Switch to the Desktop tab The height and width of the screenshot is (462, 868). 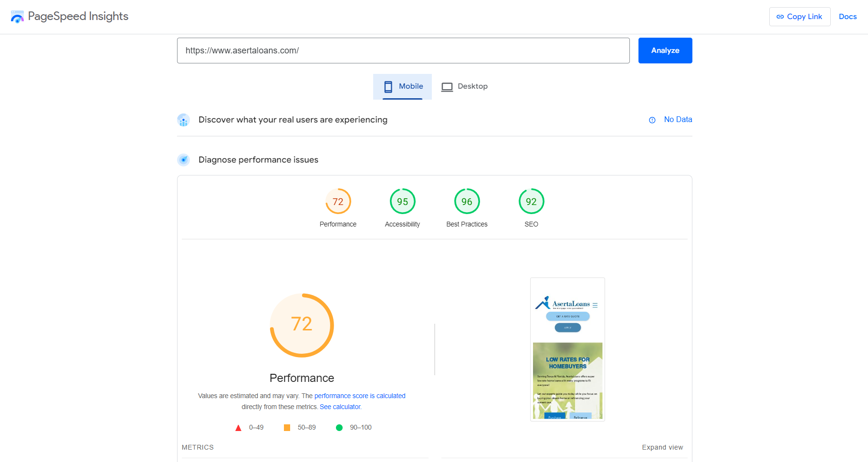click(x=464, y=86)
